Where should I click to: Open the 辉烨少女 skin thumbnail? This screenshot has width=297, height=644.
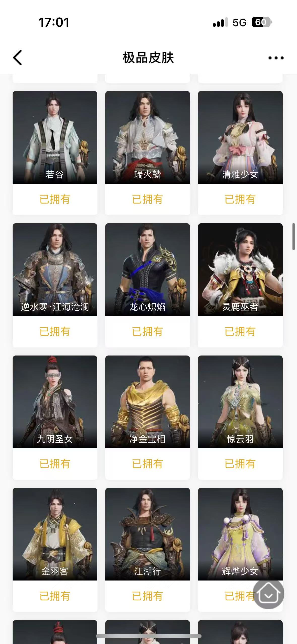click(240, 534)
